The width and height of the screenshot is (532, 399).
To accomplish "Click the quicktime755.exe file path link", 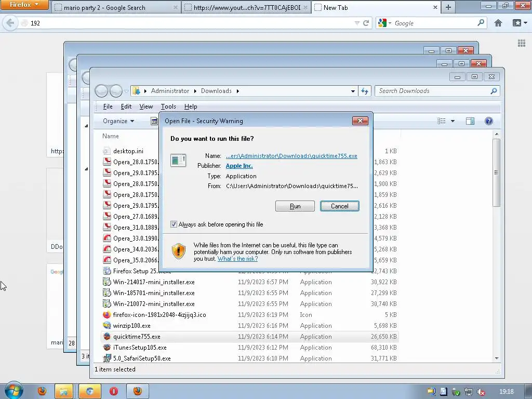I will click(291, 156).
